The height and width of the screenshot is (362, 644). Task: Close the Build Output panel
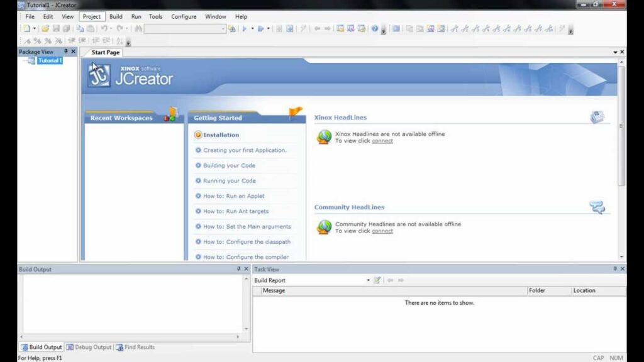pyautogui.click(x=246, y=269)
